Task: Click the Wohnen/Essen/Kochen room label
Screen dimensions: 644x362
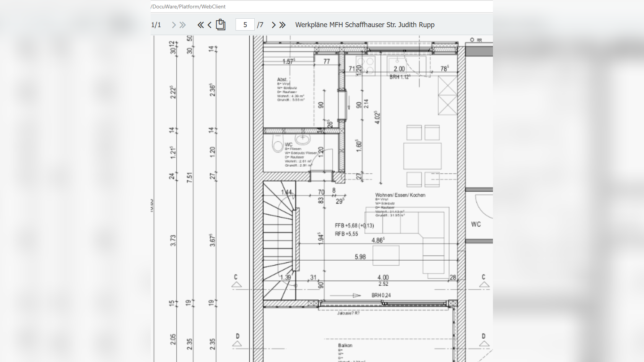Action: coord(400,195)
